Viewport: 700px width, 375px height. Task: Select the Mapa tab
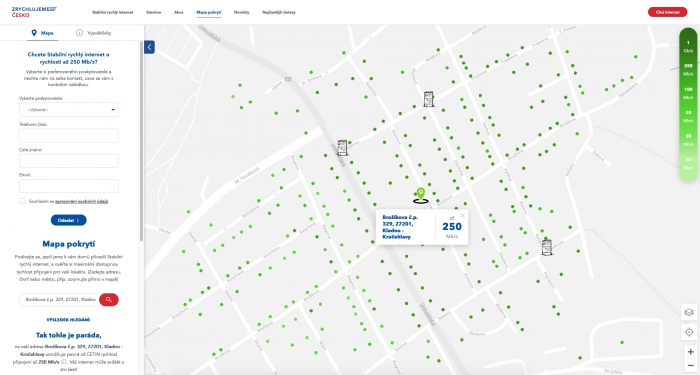[x=42, y=33]
